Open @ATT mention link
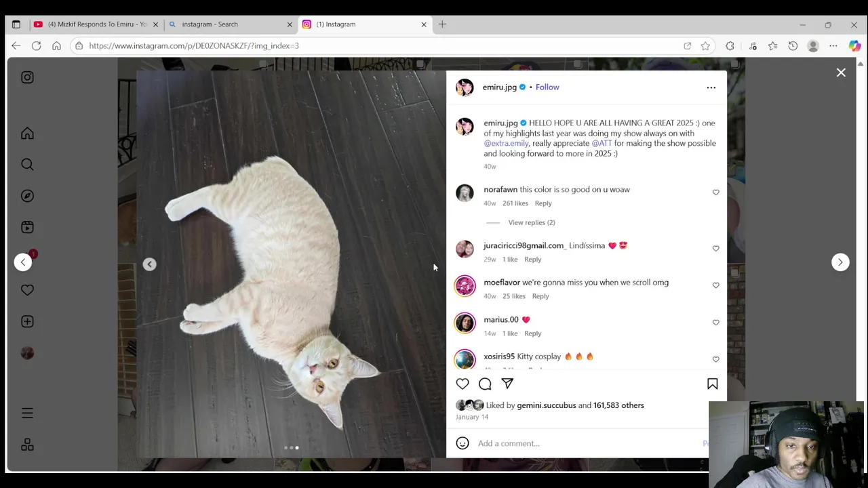 [601, 143]
